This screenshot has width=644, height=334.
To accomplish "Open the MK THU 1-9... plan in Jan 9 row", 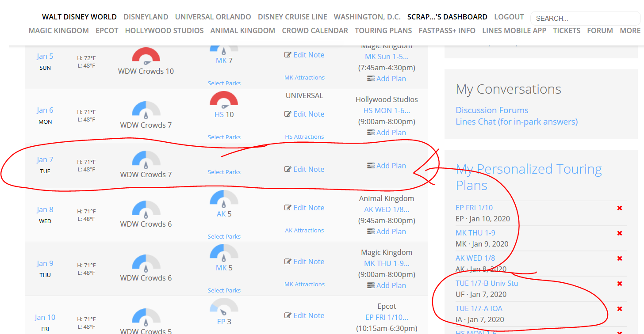I will tap(387, 263).
